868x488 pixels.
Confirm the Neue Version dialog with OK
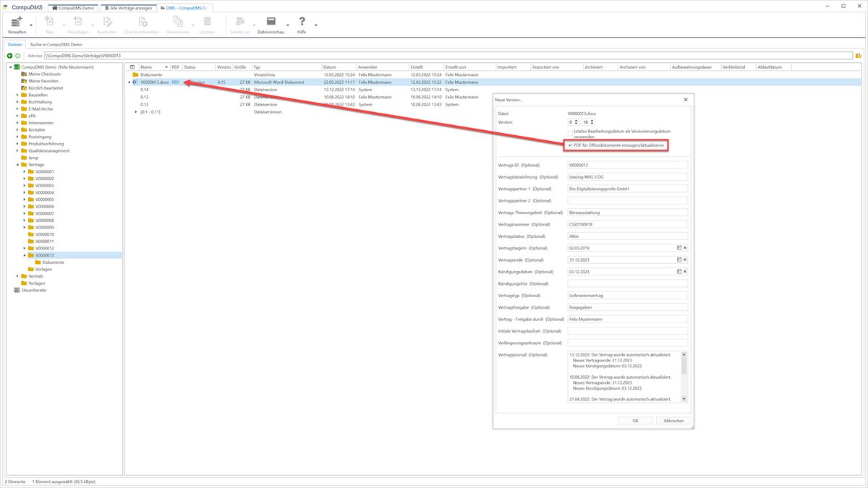[635, 420]
